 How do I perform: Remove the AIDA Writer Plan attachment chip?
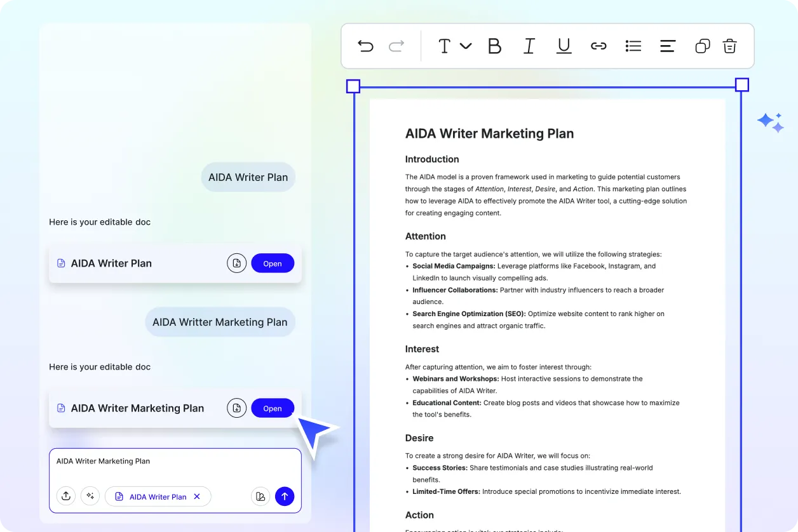click(197, 496)
